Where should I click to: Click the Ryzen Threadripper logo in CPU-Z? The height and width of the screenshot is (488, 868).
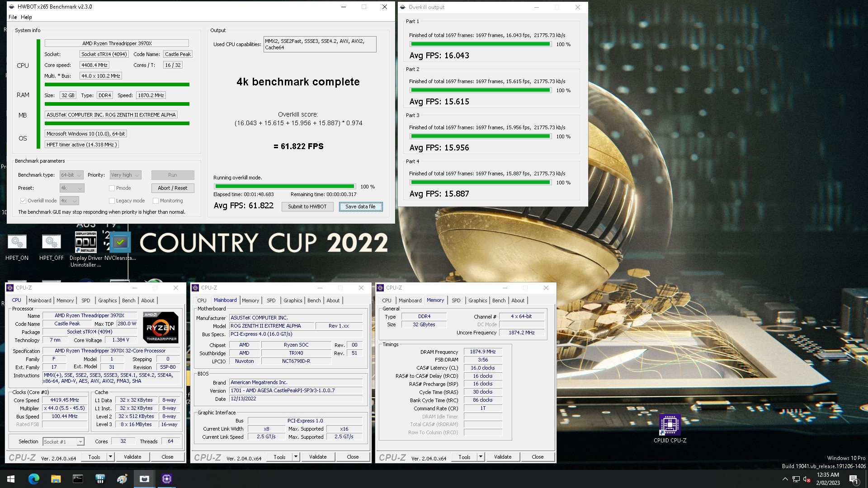[160, 327]
